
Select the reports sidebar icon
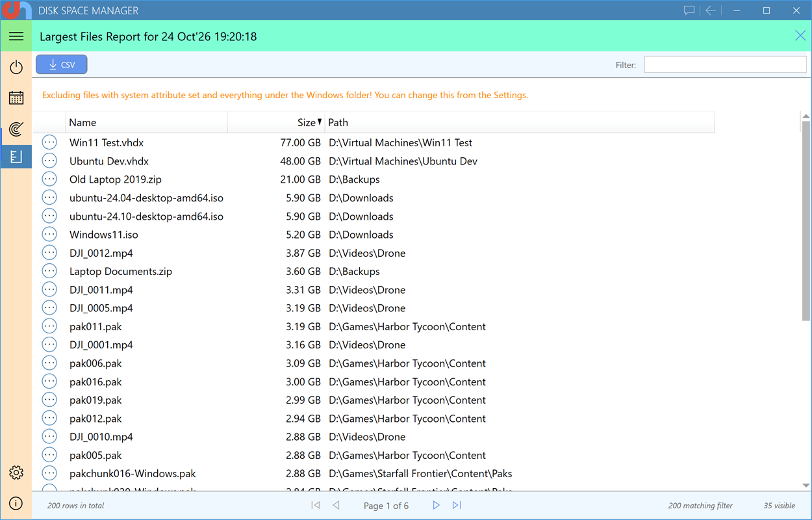16,157
